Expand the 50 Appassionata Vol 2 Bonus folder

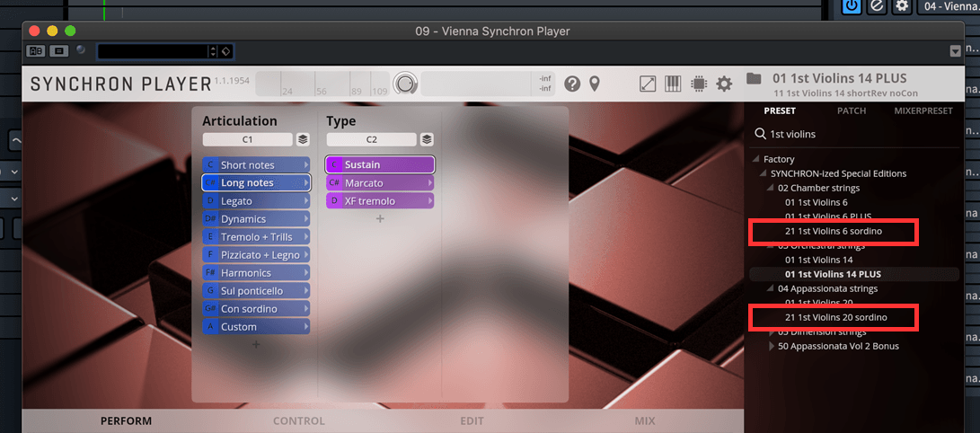point(772,346)
